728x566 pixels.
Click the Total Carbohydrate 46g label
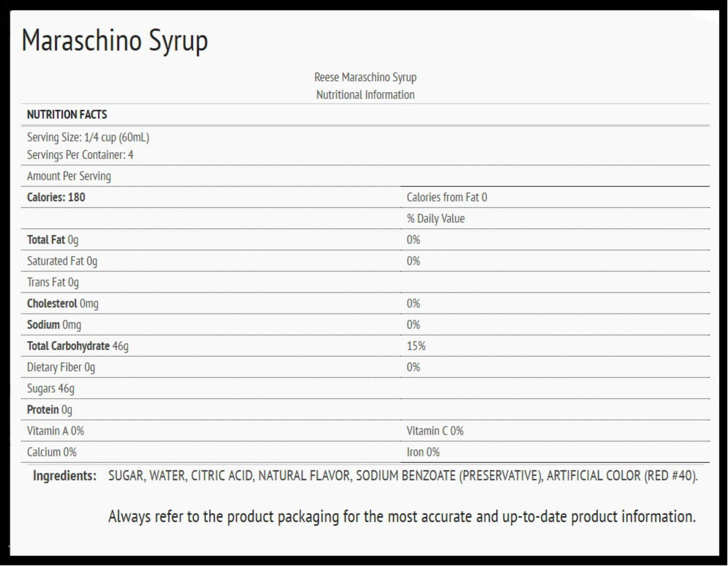77,346
